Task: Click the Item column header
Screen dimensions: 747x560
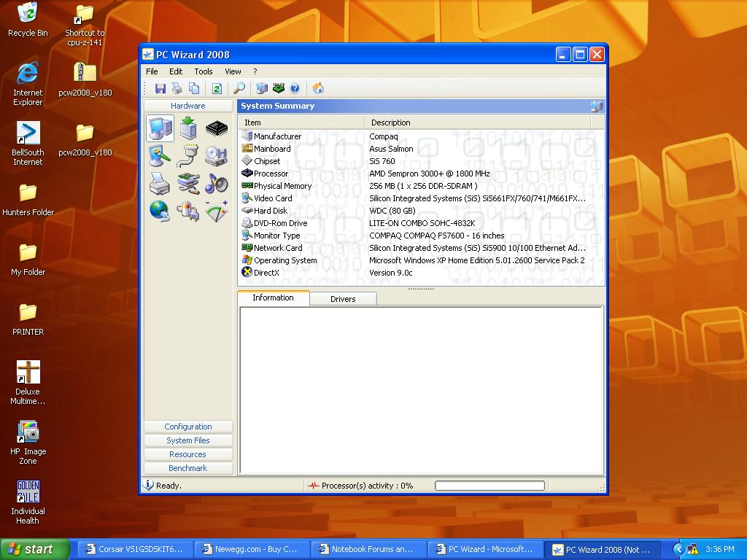Action: click(301, 122)
